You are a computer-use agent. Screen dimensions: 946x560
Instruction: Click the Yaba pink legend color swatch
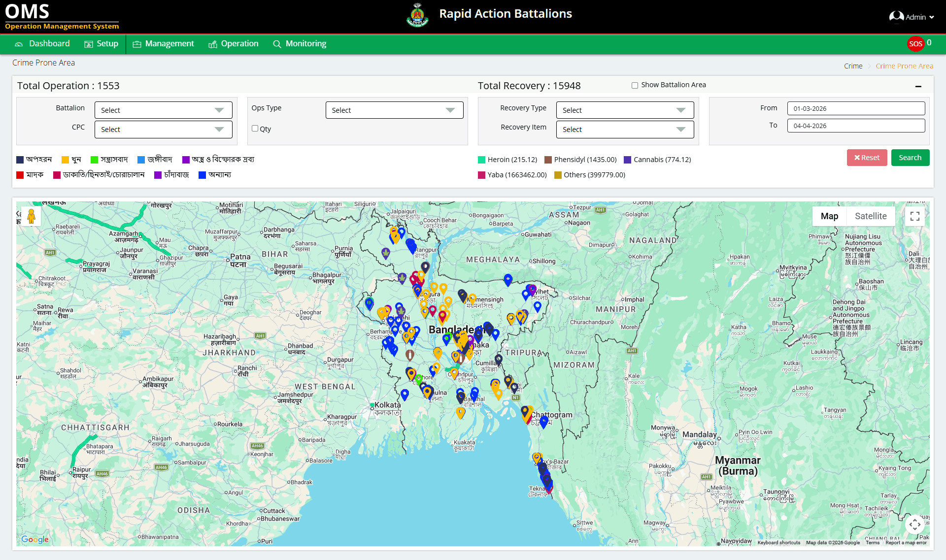tap(481, 175)
